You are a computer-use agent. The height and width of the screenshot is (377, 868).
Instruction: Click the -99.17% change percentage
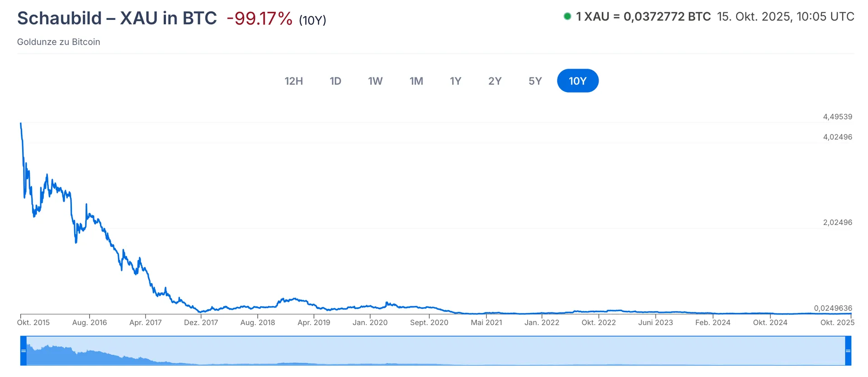coord(259,19)
